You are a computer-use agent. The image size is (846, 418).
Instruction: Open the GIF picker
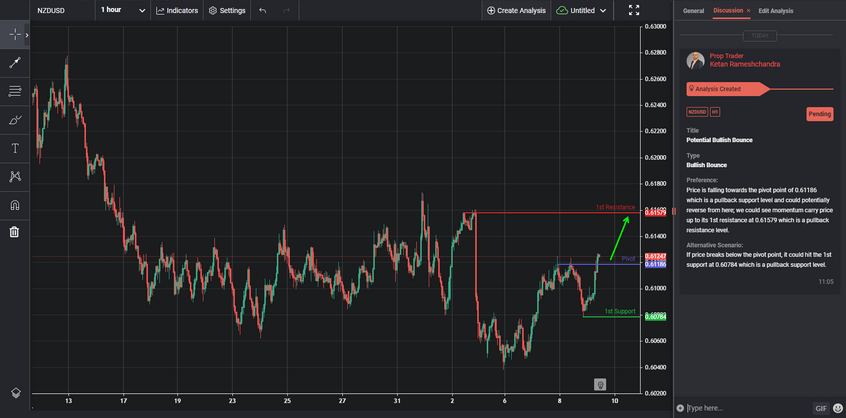coord(821,408)
